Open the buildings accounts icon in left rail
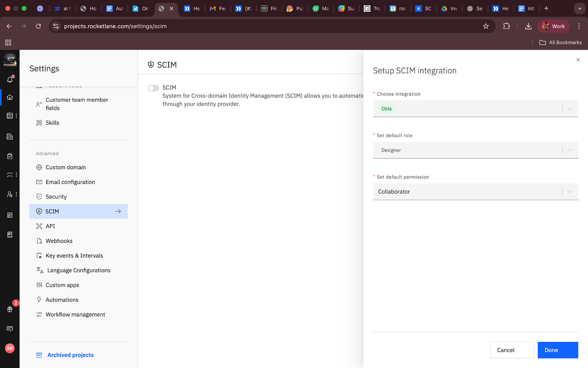 (x=10, y=137)
